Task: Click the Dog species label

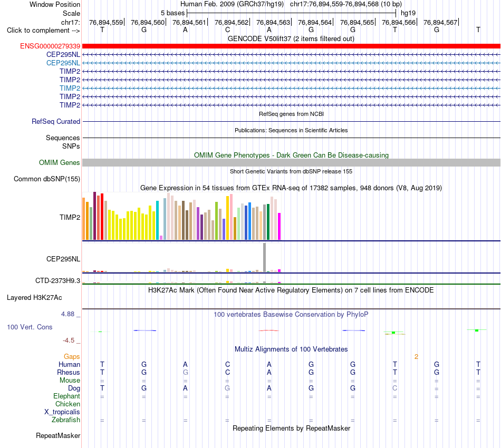Action: 74,388
